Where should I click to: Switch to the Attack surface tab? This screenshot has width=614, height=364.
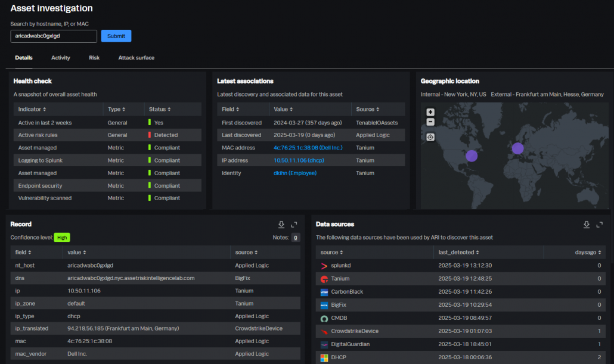pos(136,58)
